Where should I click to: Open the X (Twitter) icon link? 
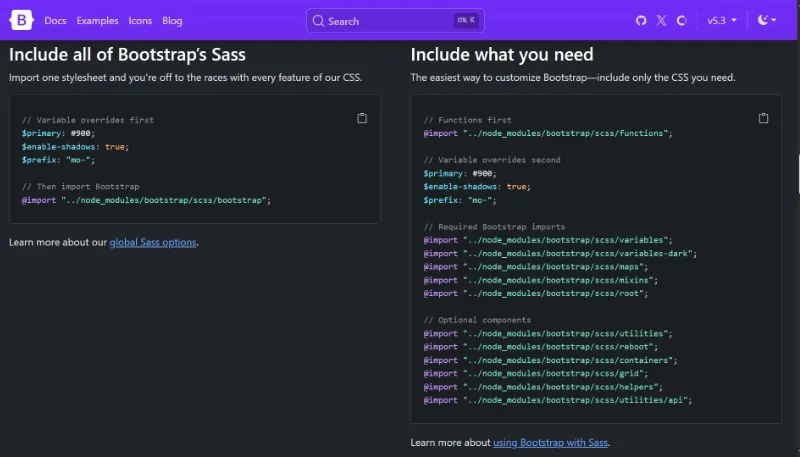tap(661, 20)
